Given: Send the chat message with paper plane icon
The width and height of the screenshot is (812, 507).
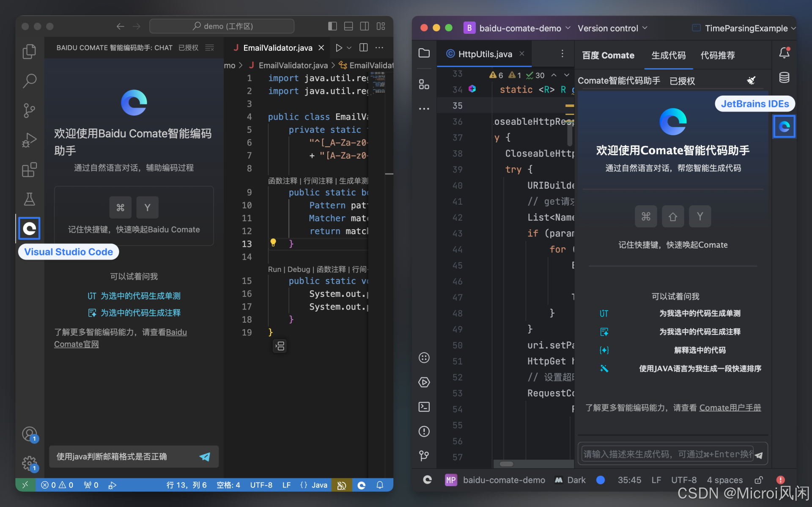Looking at the screenshot, I should [x=205, y=457].
